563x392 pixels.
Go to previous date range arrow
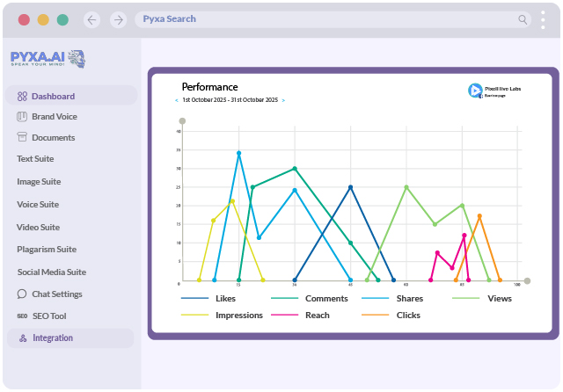click(176, 100)
